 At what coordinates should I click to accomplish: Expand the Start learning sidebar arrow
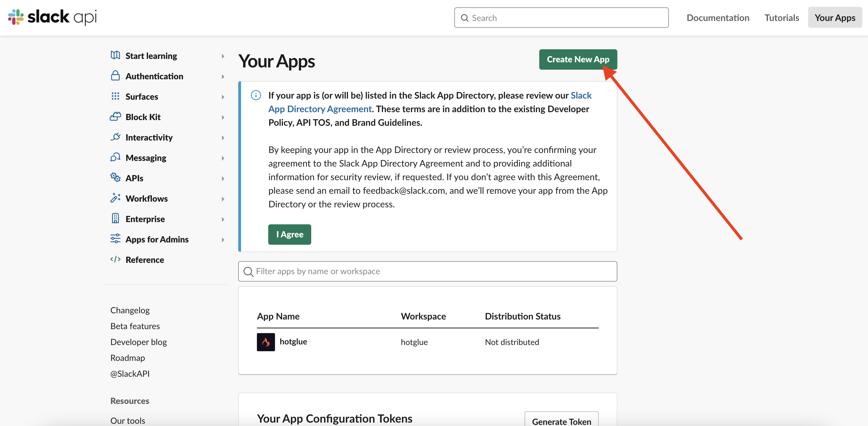(x=223, y=56)
